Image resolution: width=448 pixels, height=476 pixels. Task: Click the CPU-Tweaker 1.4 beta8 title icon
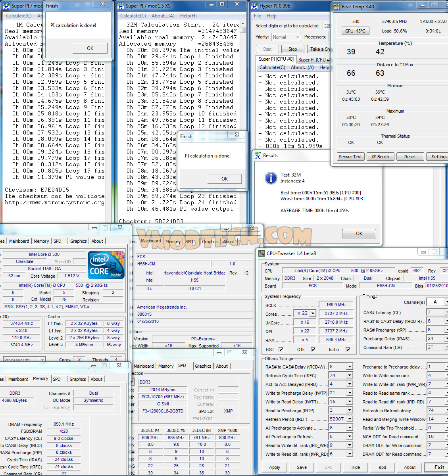261,253
